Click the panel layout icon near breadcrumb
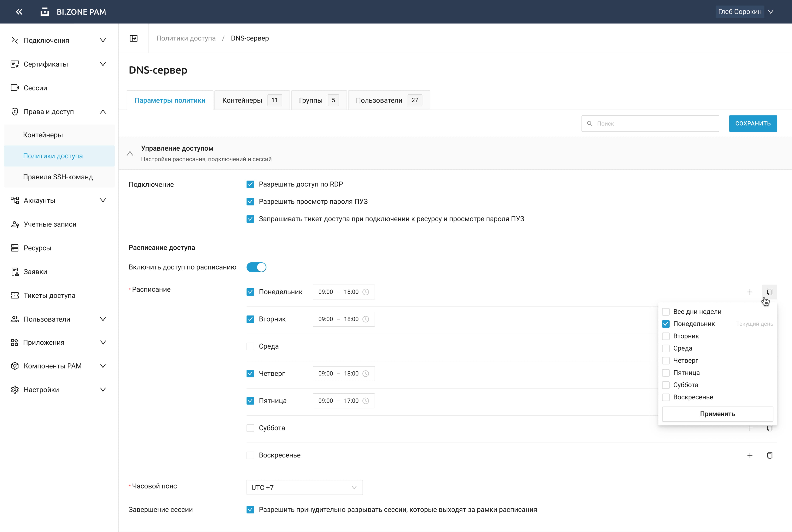Image resolution: width=792 pixels, height=532 pixels. coord(134,38)
